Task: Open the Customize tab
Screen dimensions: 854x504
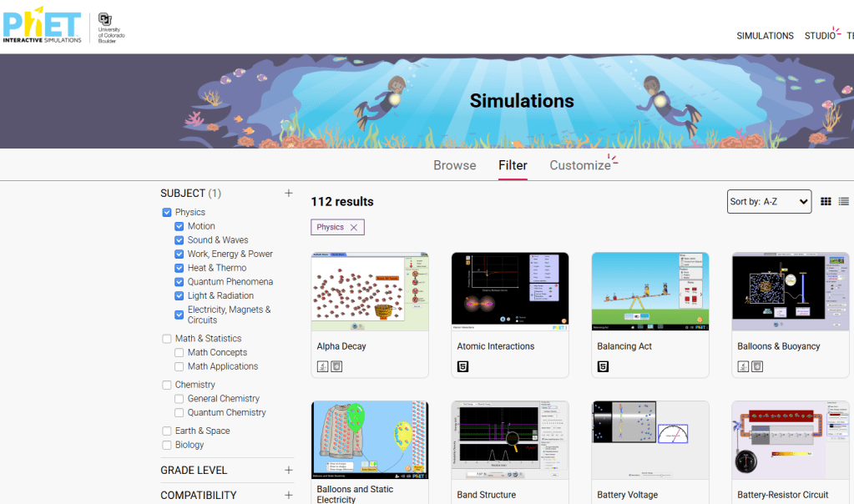Action: [580, 165]
